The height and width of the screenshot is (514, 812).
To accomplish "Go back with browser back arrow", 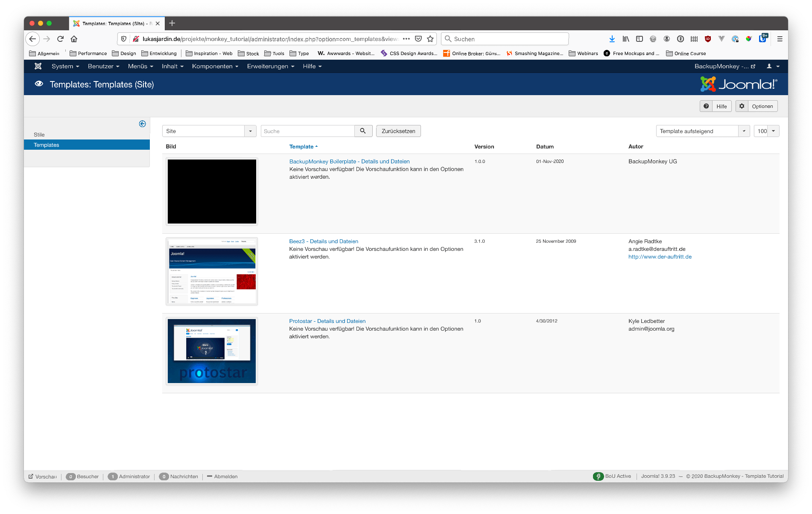I will pos(32,39).
